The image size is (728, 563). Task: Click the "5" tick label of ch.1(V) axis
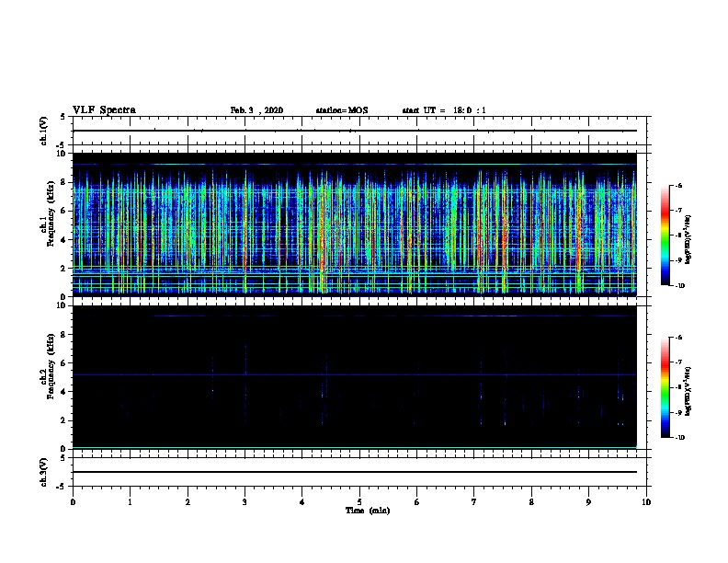coord(64,117)
